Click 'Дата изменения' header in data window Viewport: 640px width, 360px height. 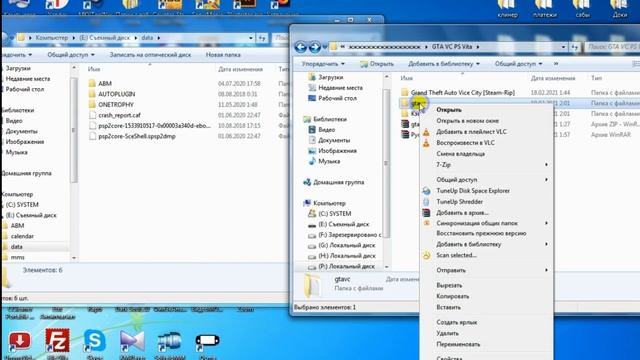tap(240, 69)
